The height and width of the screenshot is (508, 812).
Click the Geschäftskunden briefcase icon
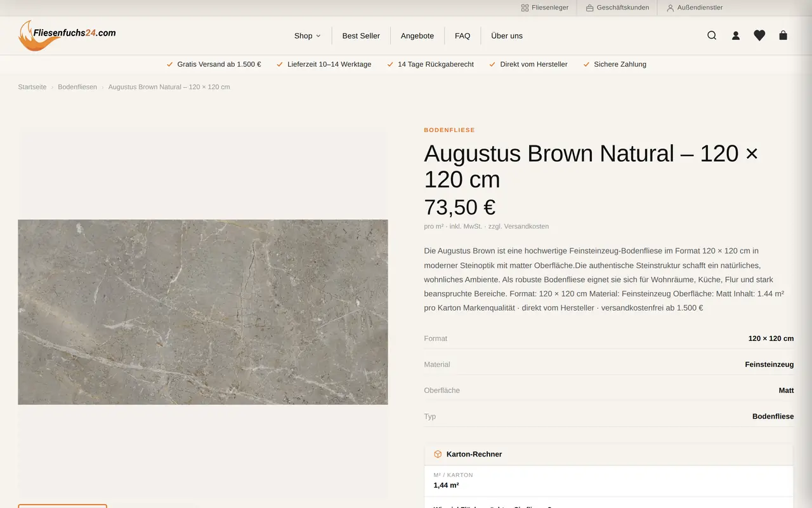point(590,8)
